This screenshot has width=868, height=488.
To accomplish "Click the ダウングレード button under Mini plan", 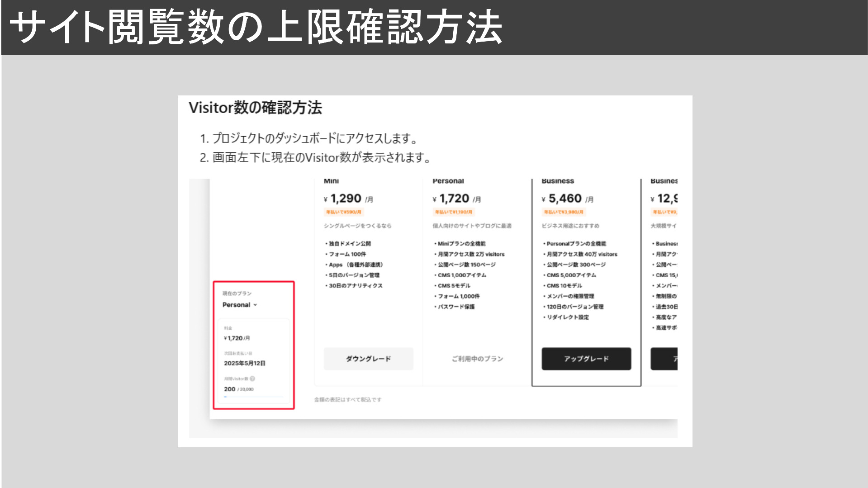I will (368, 359).
